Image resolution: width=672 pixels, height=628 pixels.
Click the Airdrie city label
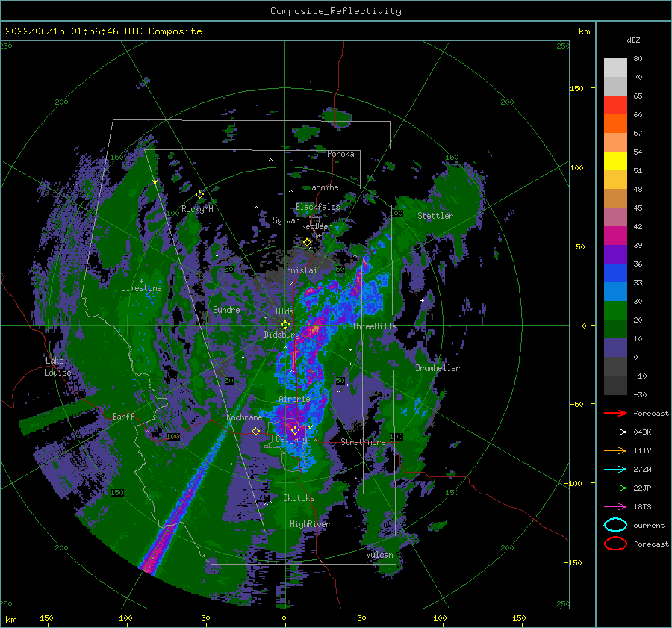(x=294, y=399)
